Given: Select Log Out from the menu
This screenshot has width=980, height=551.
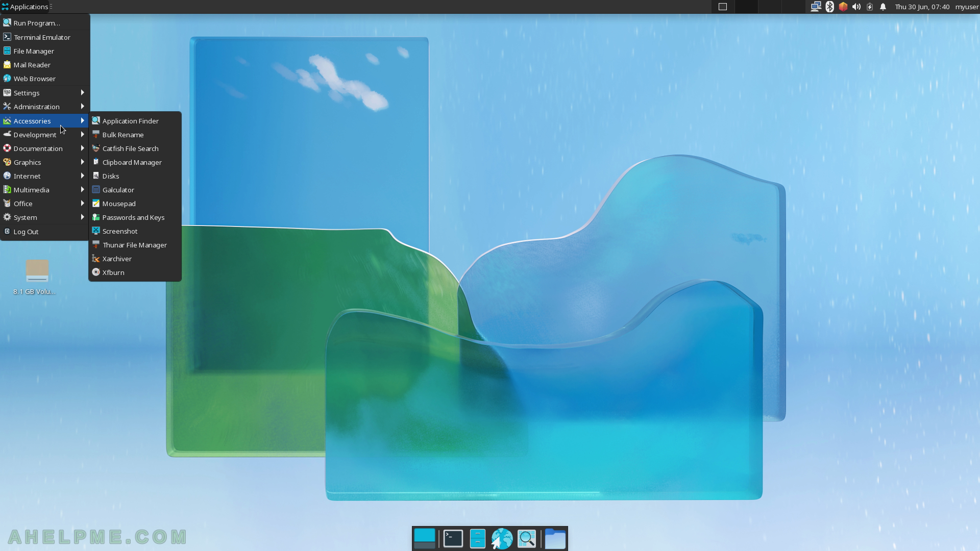Looking at the screenshot, I should pyautogui.click(x=45, y=232).
